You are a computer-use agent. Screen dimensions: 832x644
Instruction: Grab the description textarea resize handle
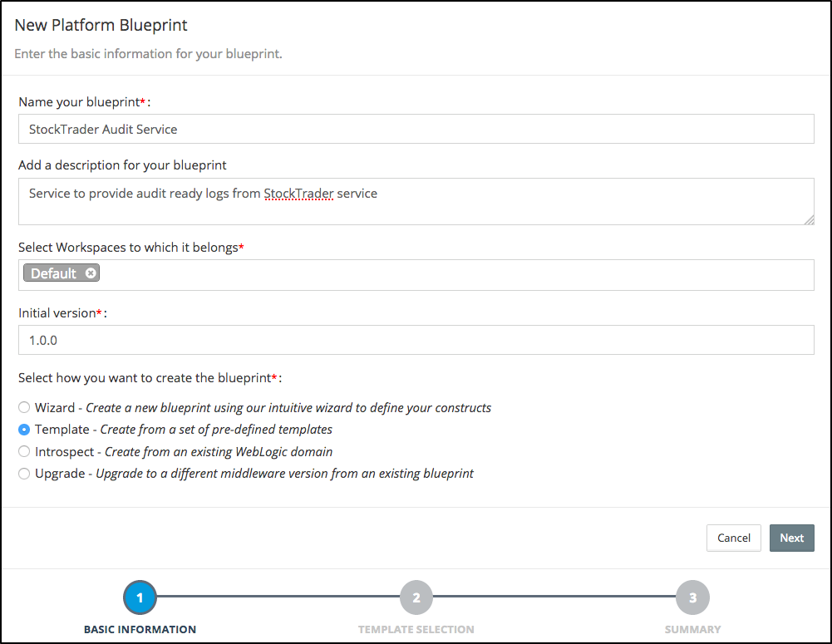click(x=809, y=219)
